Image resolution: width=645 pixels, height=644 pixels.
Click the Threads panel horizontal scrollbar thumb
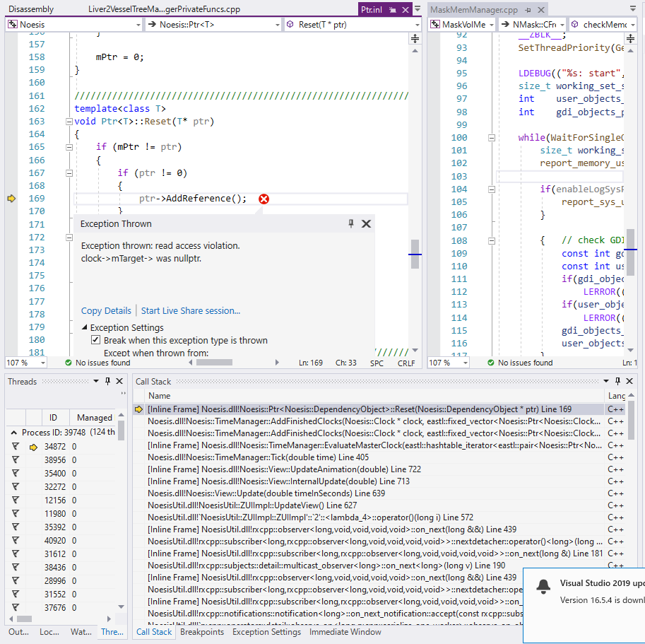pos(24,619)
